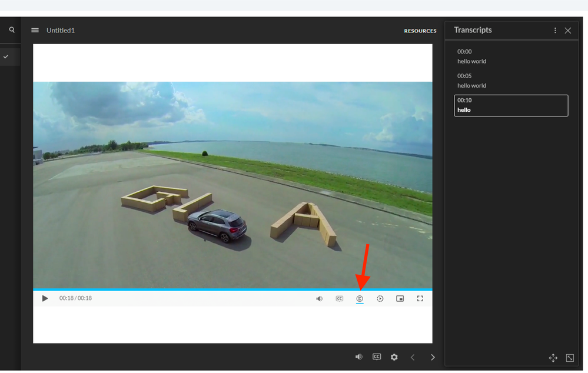The width and height of the screenshot is (588, 373).
Task: Close the Transcripts panel
Action: pyautogui.click(x=568, y=31)
